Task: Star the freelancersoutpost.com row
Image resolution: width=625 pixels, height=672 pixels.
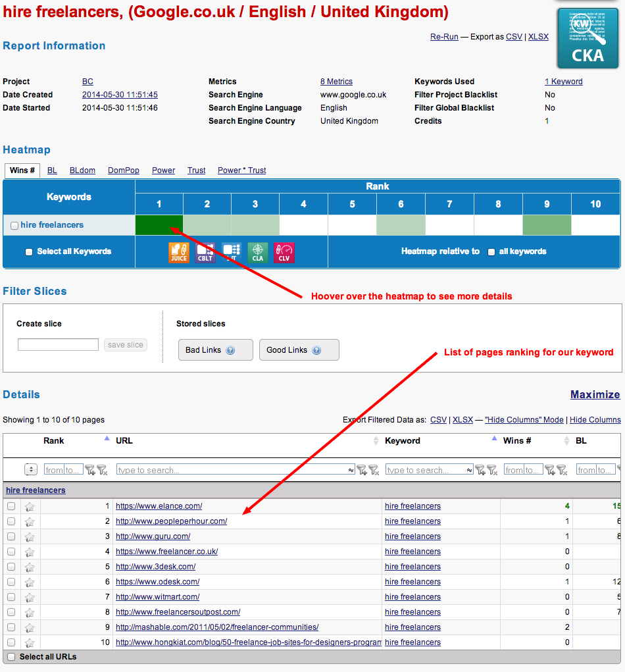Action: click(30, 612)
